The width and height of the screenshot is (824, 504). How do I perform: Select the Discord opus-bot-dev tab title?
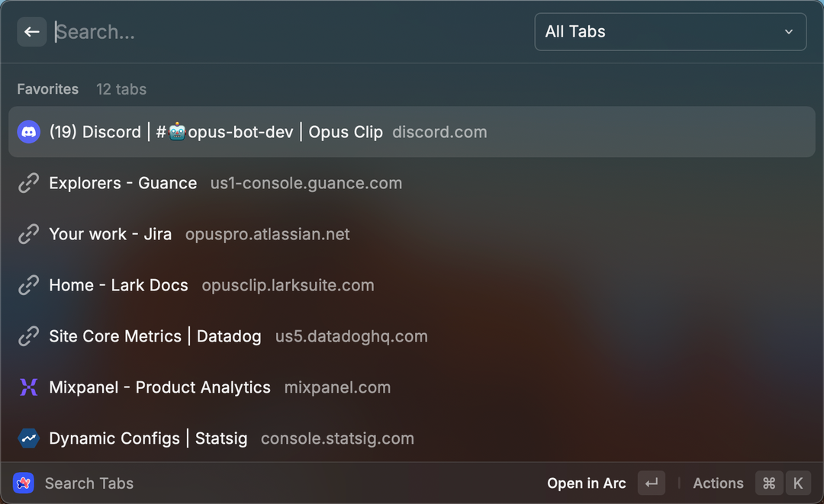coord(216,132)
